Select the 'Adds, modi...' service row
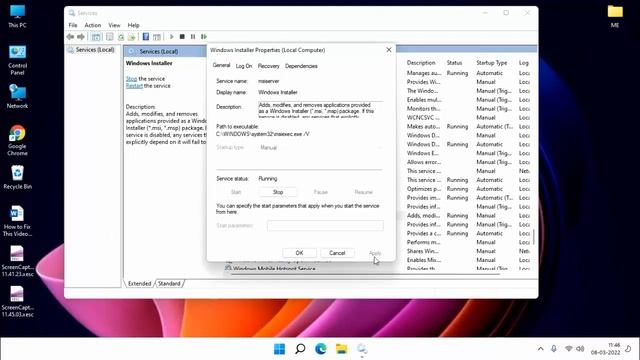This screenshot has height=360, width=640. pos(468,216)
